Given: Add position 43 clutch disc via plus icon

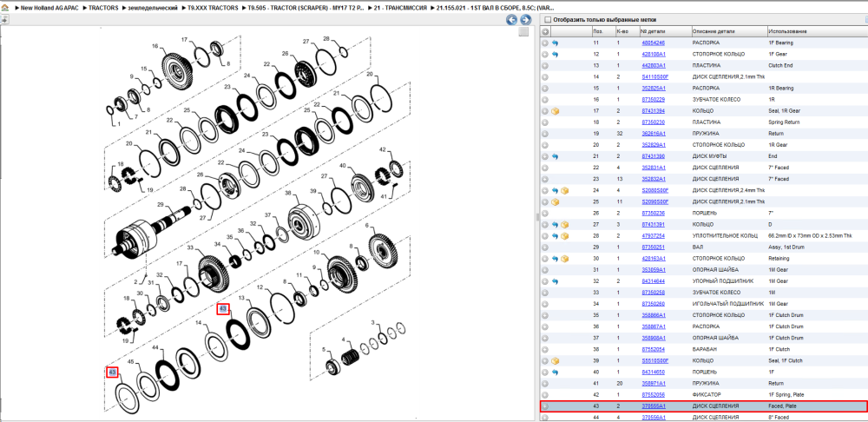Looking at the screenshot, I should 545,406.
